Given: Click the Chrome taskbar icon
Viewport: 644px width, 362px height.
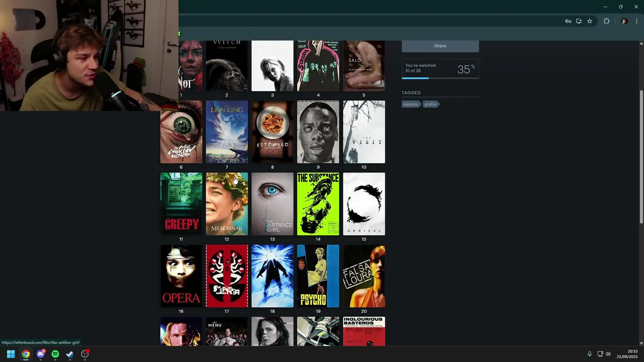Looking at the screenshot, I should 26,354.
